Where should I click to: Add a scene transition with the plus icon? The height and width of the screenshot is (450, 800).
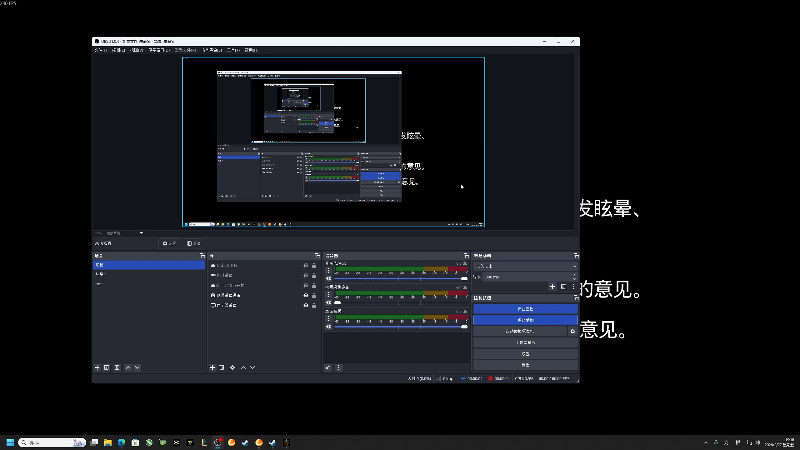point(551,287)
